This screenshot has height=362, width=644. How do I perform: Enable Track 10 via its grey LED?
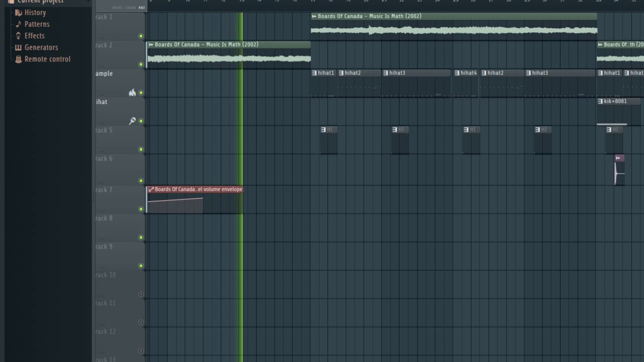click(141, 294)
